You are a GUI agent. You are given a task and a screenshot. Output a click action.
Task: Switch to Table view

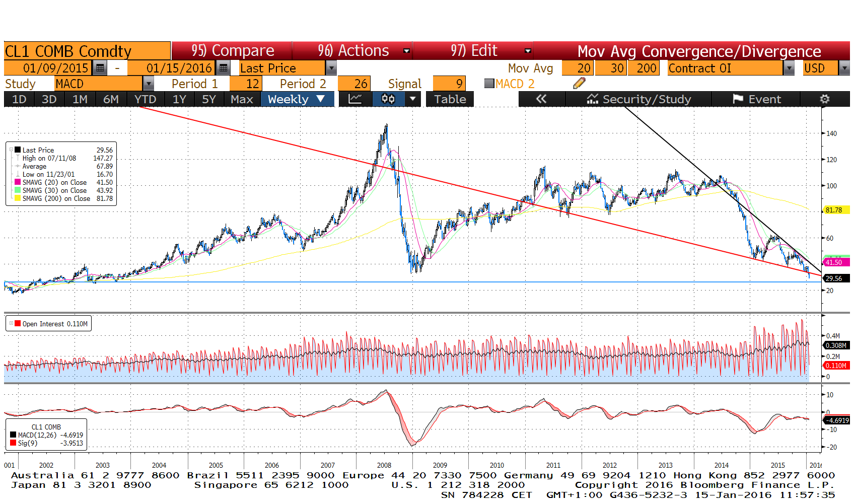[x=450, y=99]
